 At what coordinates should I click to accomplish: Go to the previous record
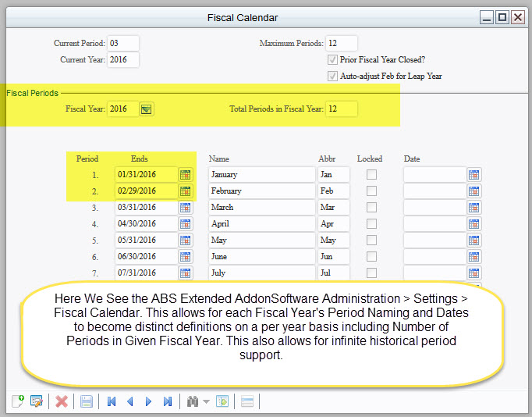pyautogui.click(x=129, y=401)
